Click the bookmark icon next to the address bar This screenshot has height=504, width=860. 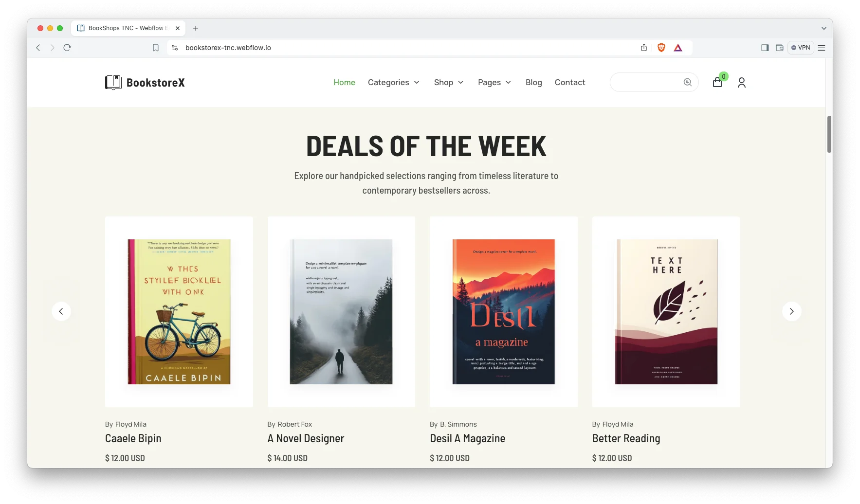coord(156,48)
